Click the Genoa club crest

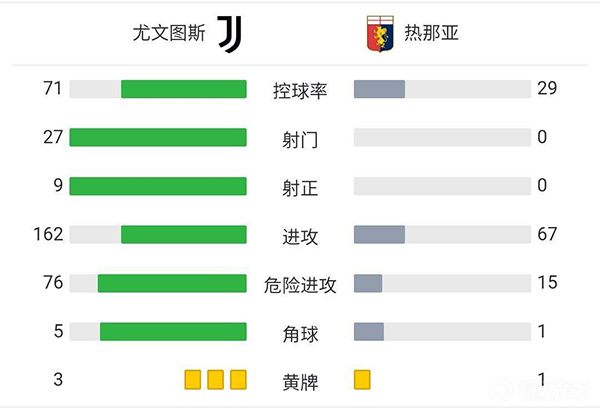point(382,34)
